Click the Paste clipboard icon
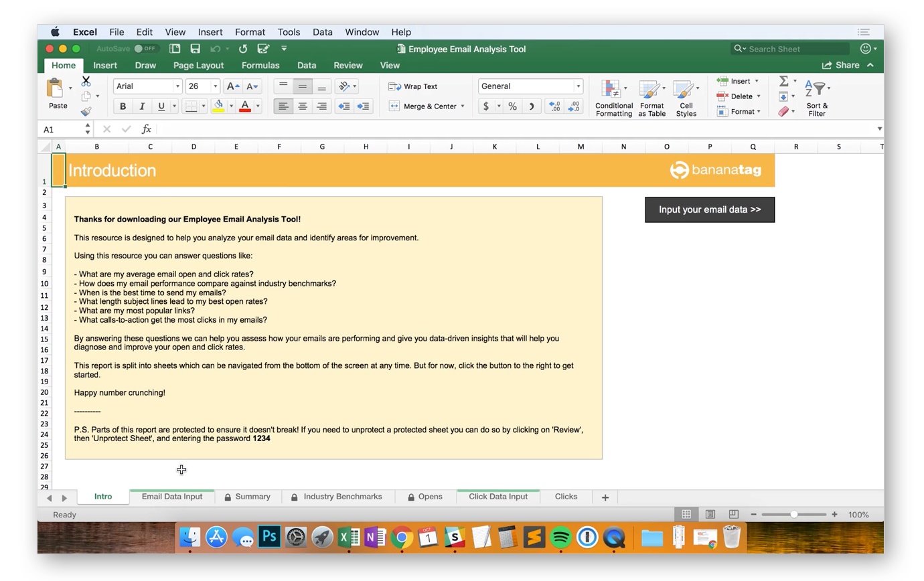Image resolution: width=924 pixels, height=581 pixels. (55, 88)
